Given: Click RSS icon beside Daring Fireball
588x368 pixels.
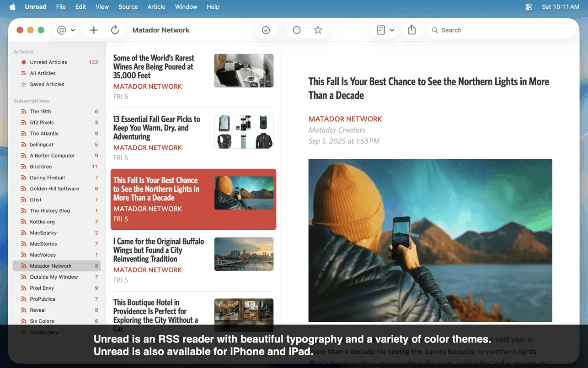Looking at the screenshot, I should (x=24, y=178).
